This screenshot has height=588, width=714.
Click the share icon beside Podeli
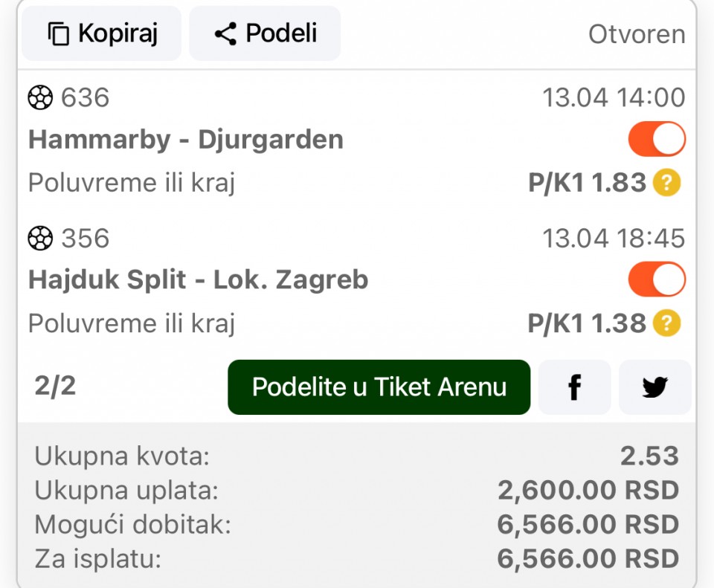(225, 34)
